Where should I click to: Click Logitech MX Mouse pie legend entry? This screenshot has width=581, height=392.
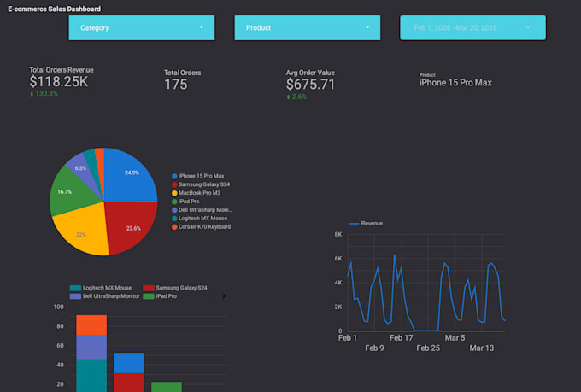click(200, 219)
